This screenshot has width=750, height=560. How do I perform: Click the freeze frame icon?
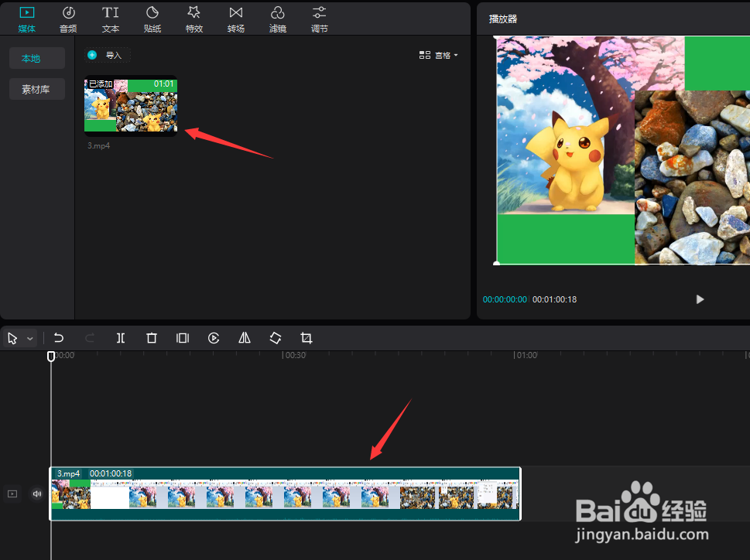(183, 338)
